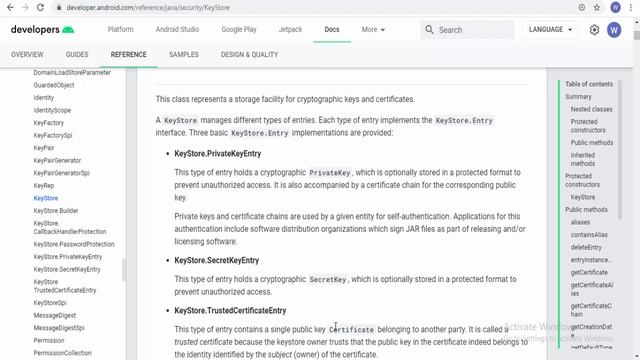Jump to Summary in table of contents
Viewport: 640px width, 360px height.
(x=578, y=97)
